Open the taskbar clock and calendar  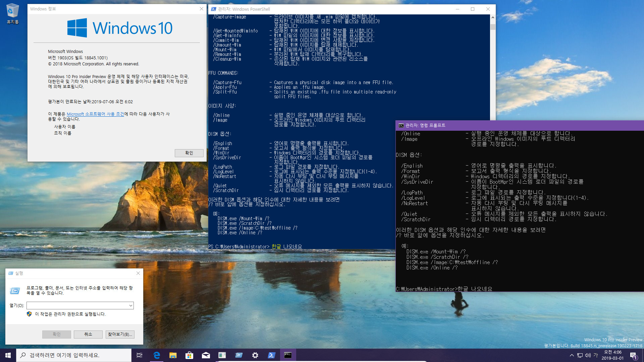point(612,355)
